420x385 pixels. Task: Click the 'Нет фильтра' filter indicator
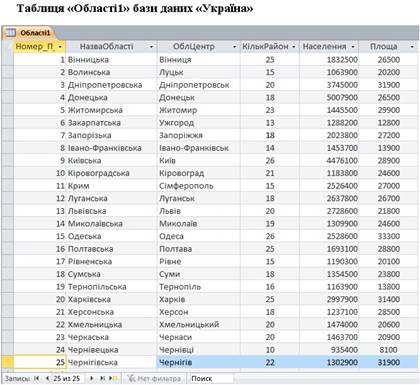tap(155, 379)
